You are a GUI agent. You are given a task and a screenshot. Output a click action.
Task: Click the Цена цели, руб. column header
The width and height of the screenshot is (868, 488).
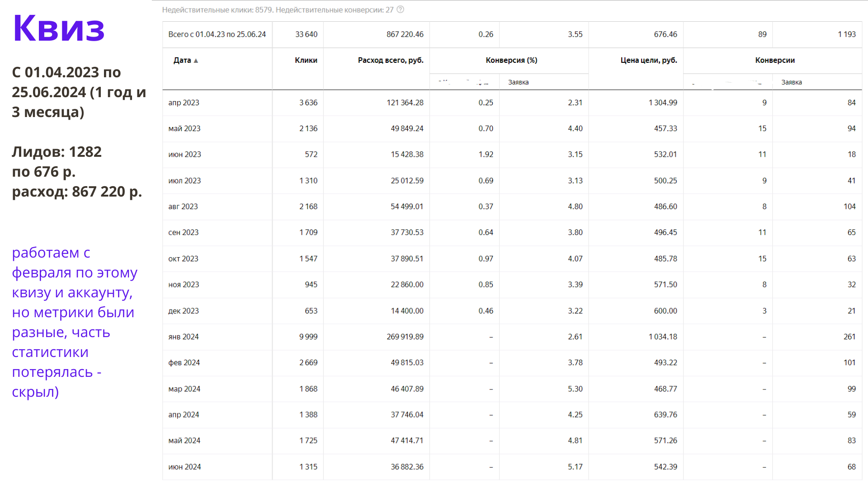648,60
